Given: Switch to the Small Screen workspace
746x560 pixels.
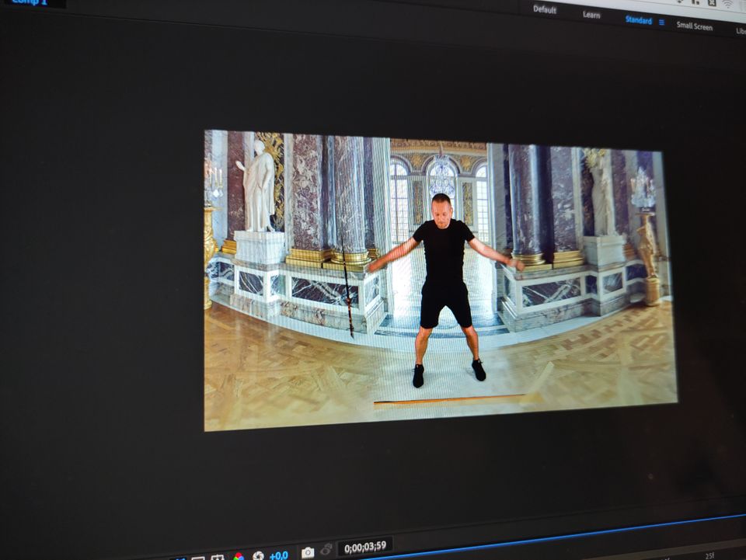Looking at the screenshot, I should (694, 26).
